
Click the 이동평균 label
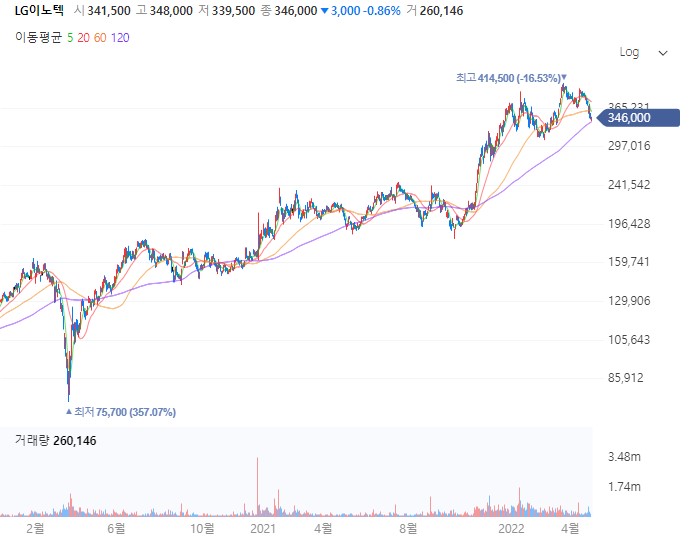(x=39, y=37)
